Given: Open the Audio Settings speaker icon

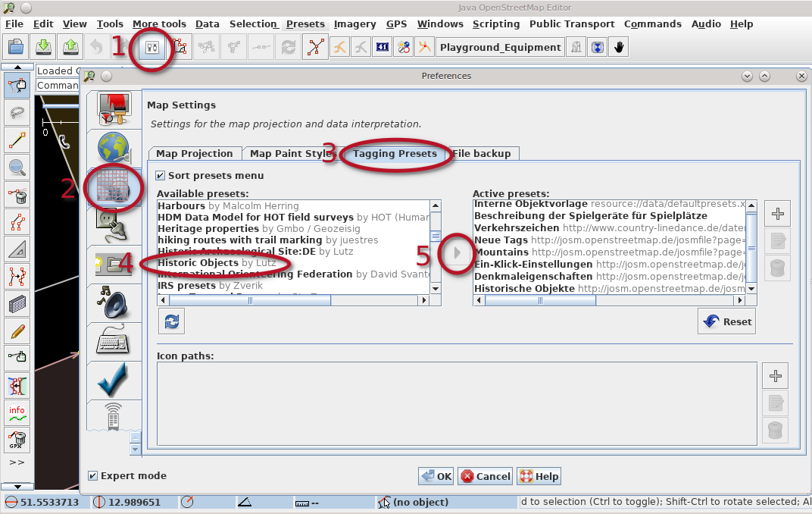Looking at the screenshot, I should tap(114, 302).
